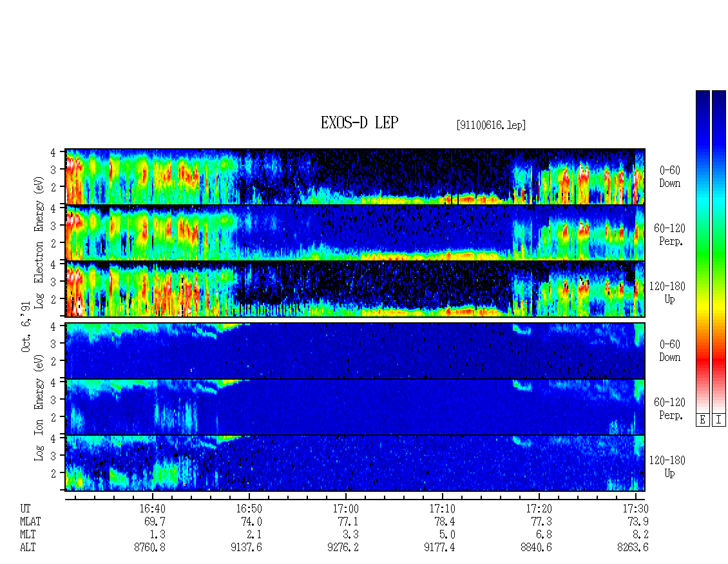Click the MLAT row label
The width and height of the screenshot is (728, 564).
coord(30,521)
